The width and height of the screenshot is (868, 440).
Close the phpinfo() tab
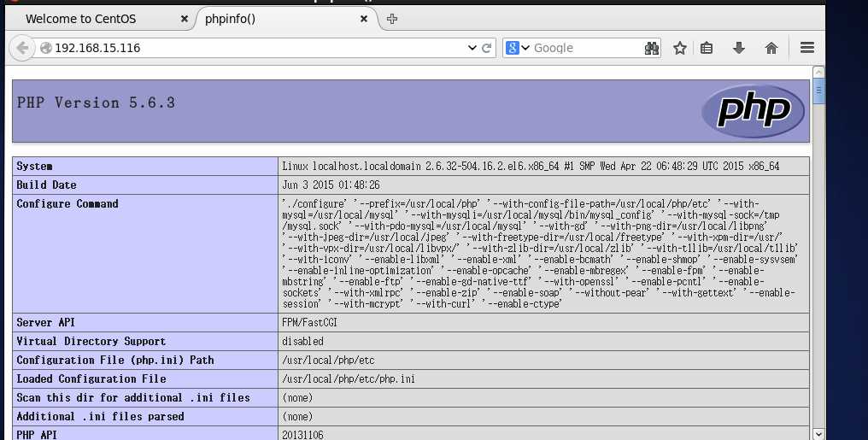point(364,19)
